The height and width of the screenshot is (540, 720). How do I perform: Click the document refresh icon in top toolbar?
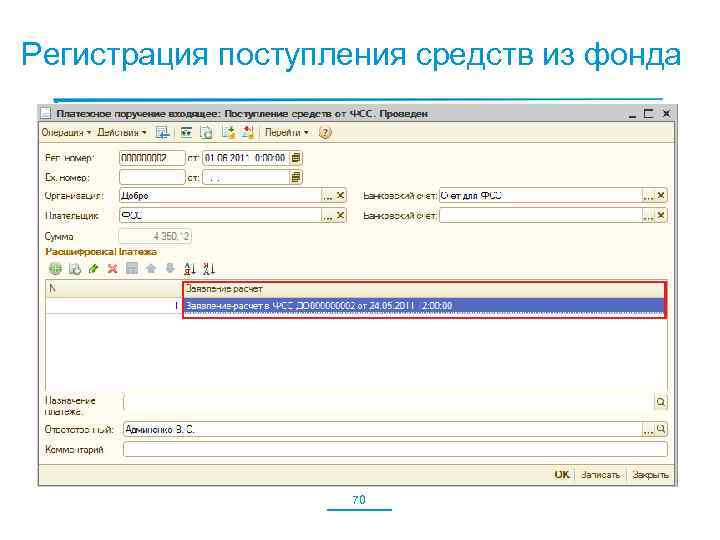(206, 133)
